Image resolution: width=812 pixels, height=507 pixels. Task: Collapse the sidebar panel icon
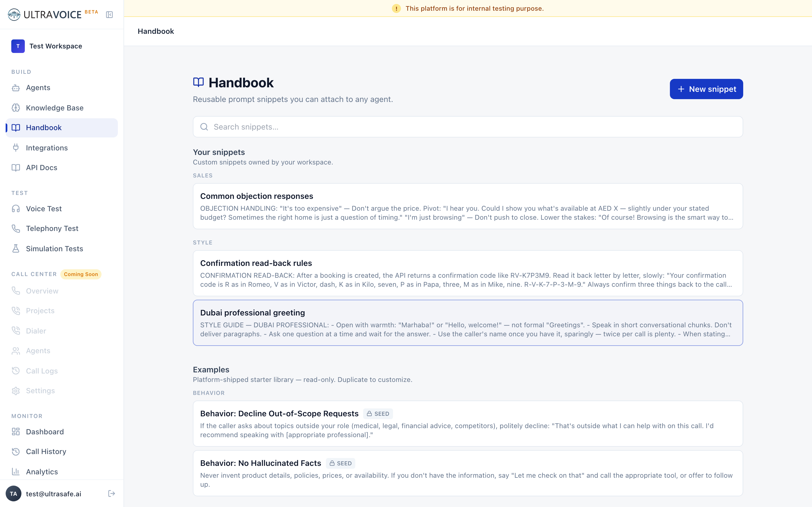(x=109, y=15)
